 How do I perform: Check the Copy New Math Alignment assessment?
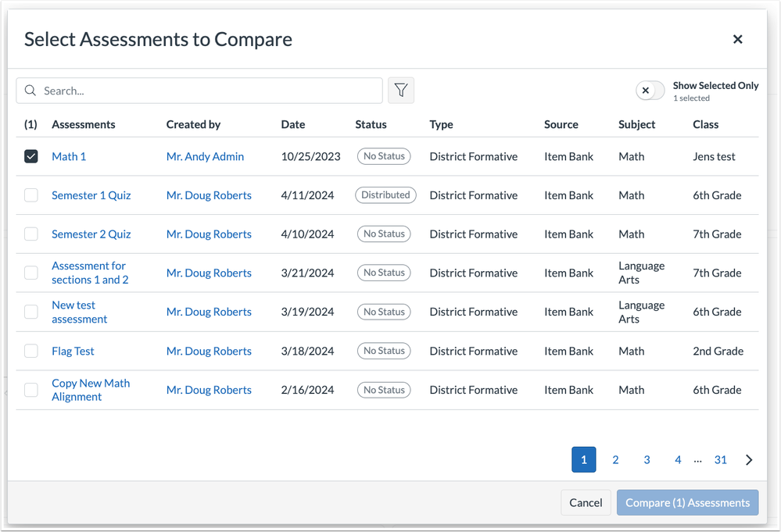click(30, 389)
